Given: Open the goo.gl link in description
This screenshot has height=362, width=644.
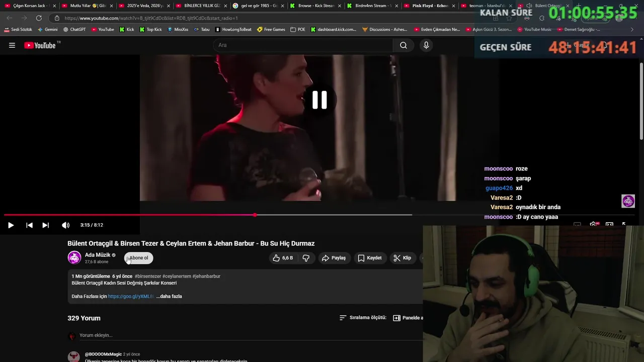Looking at the screenshot, I should 131,297.
